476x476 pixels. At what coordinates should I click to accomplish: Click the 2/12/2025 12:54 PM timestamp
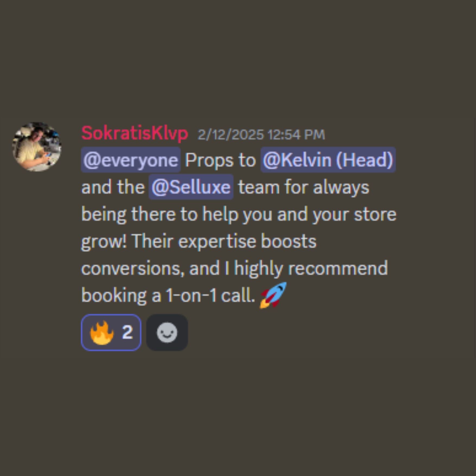(261, 135)
